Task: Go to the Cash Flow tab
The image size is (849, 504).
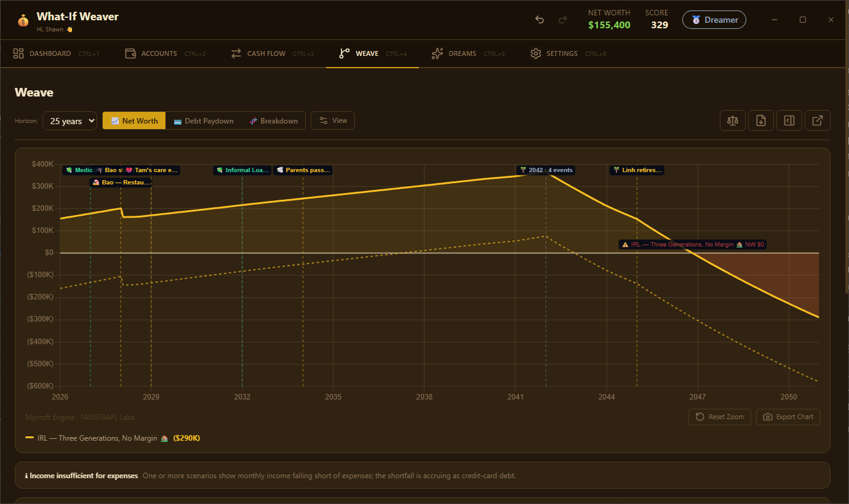Action: click(x=272, y=53)
